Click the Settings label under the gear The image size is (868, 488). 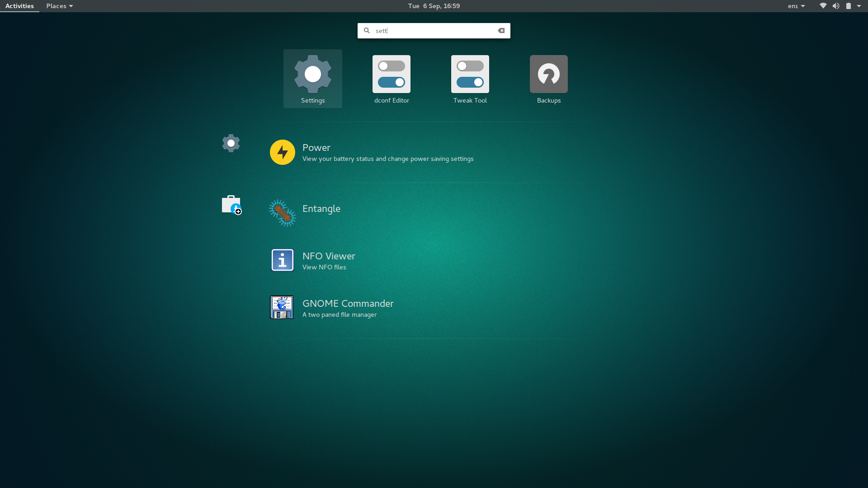click(313, 101)
